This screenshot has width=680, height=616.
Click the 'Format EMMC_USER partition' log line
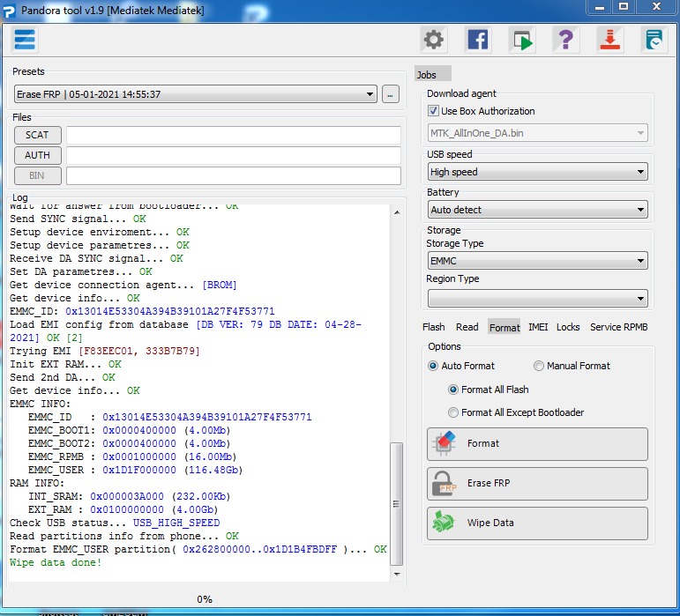tap(198, 549)
